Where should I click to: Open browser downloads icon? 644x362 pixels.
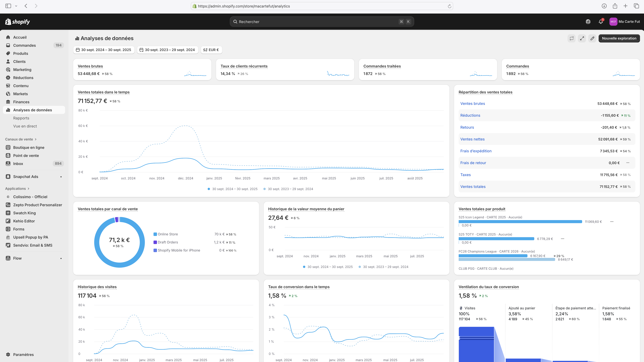[x=604, y=6]
